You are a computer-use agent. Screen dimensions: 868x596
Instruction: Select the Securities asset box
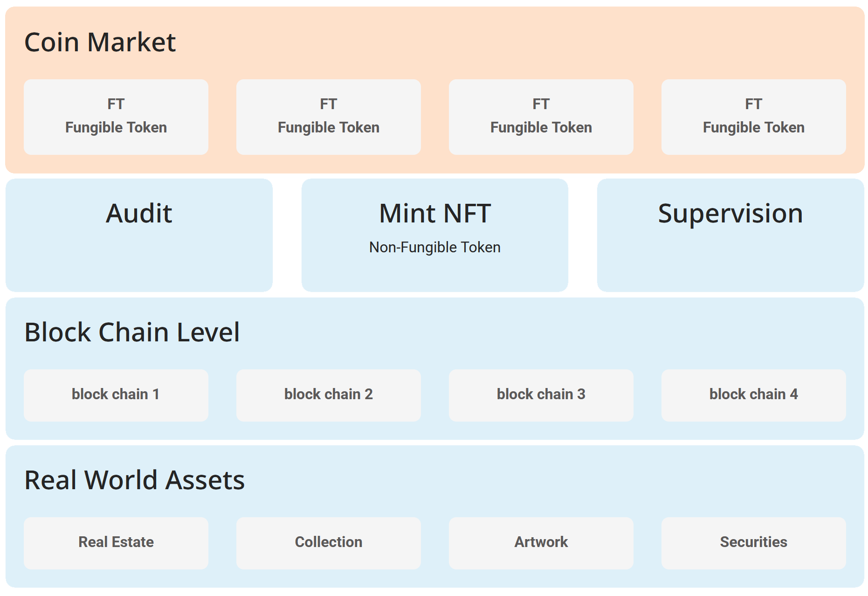pyautogui.click(x=753, y=542)
